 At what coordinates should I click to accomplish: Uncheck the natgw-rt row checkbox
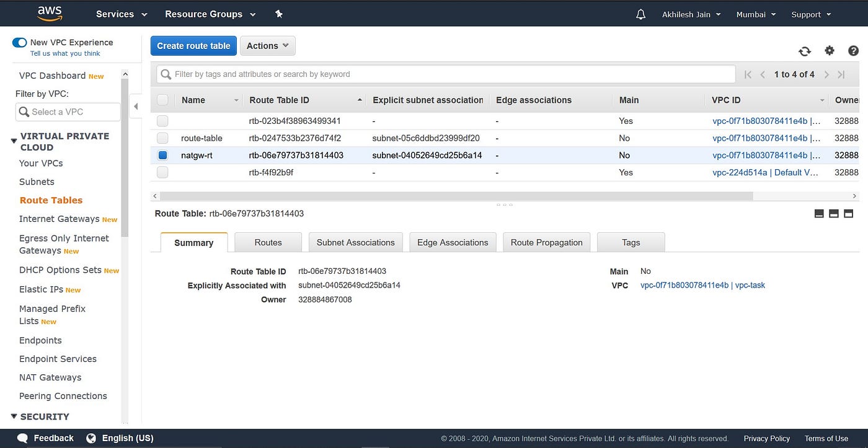pyautogui.click(x=162, y=156)
